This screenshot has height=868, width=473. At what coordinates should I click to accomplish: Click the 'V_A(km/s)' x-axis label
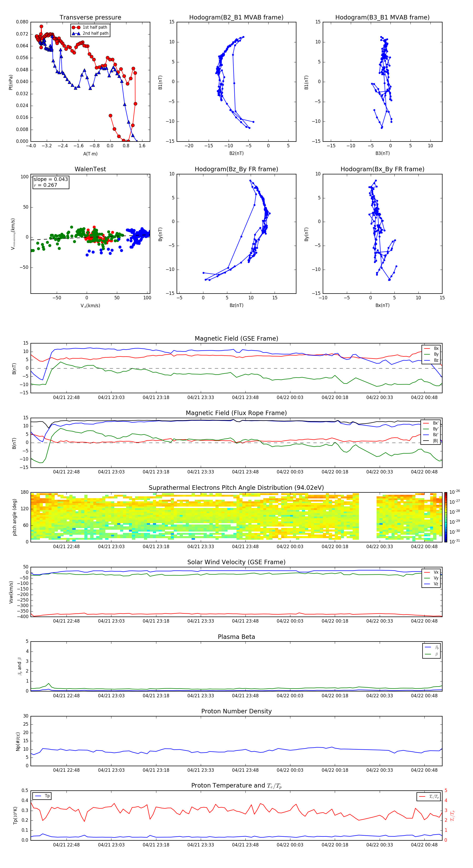[90, 306]
